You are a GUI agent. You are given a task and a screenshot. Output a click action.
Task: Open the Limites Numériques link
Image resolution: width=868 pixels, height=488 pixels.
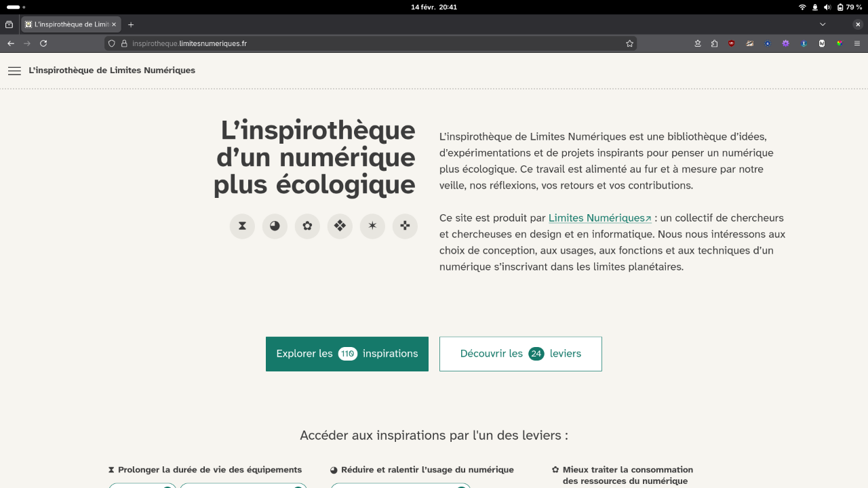point(599,218)
